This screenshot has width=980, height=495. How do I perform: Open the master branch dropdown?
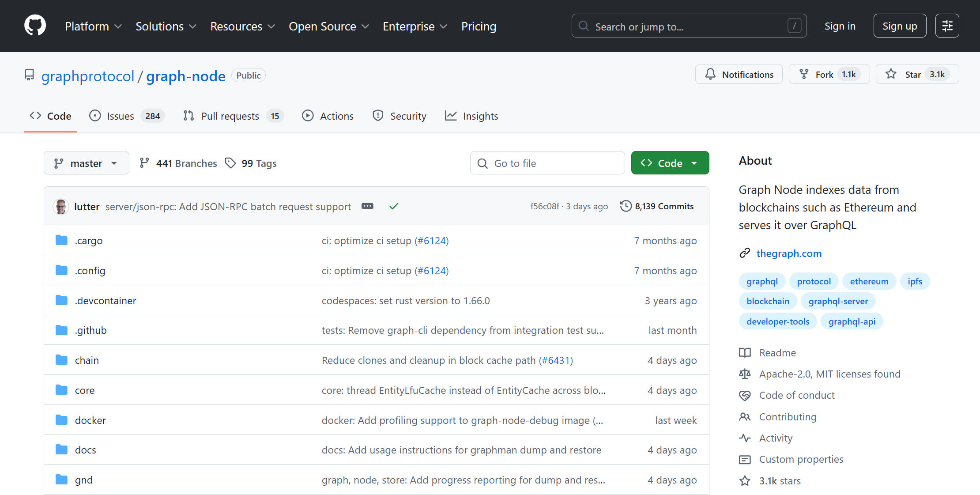click(x=86, y=163)
